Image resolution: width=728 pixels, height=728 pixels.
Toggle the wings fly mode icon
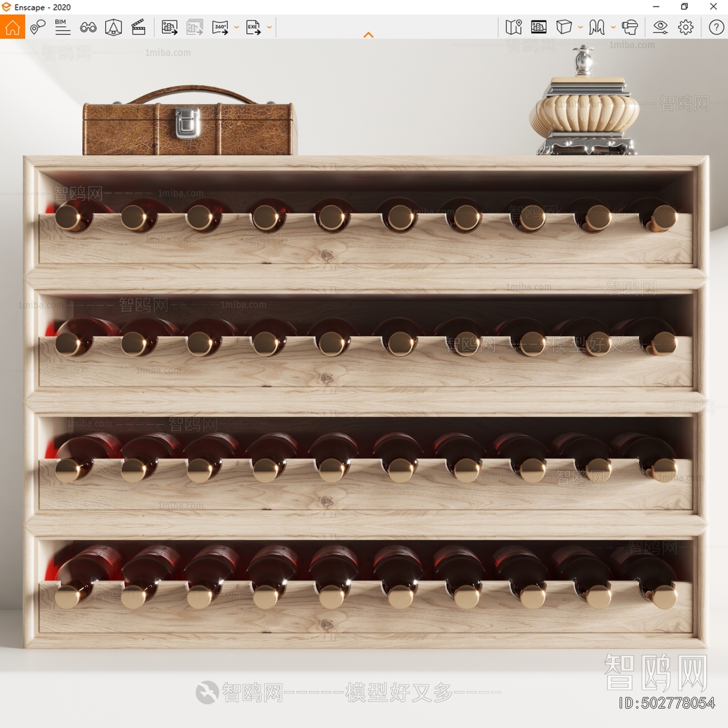coord(597,27)
